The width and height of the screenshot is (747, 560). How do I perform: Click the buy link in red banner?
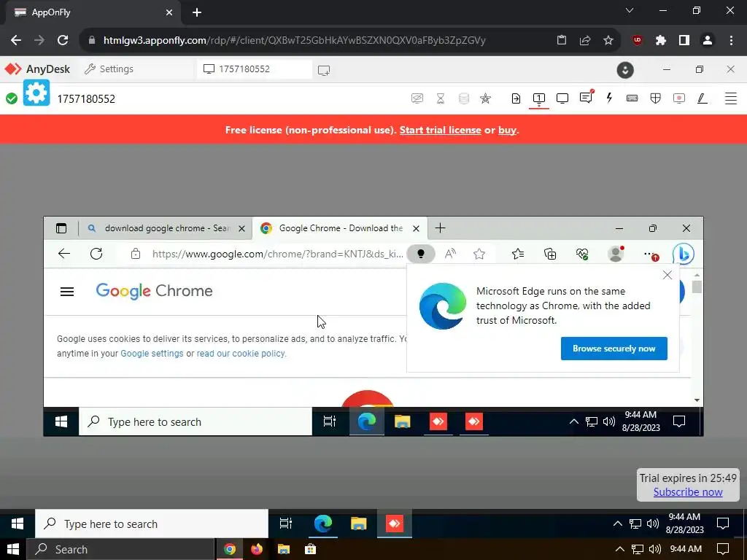[507, 130]
